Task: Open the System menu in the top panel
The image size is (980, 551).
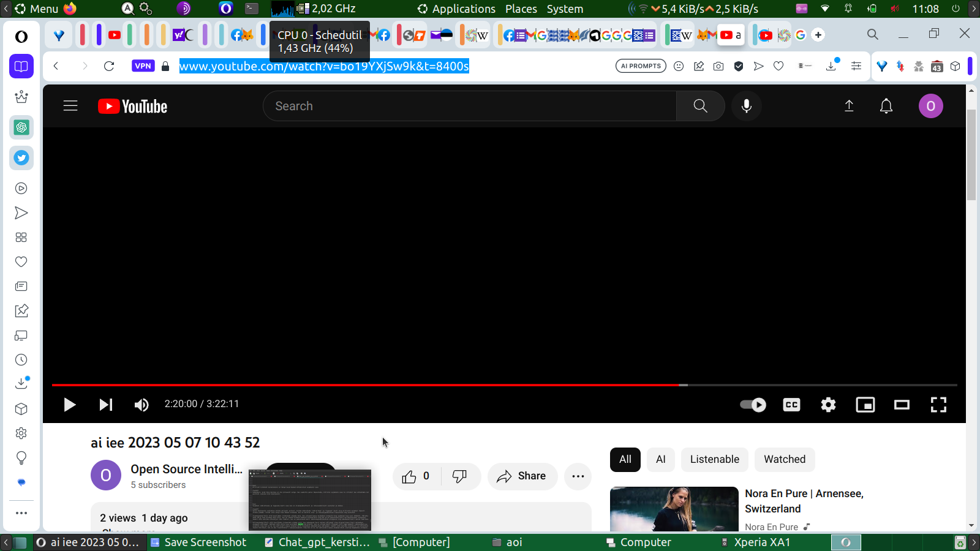Action: point(565,9)
